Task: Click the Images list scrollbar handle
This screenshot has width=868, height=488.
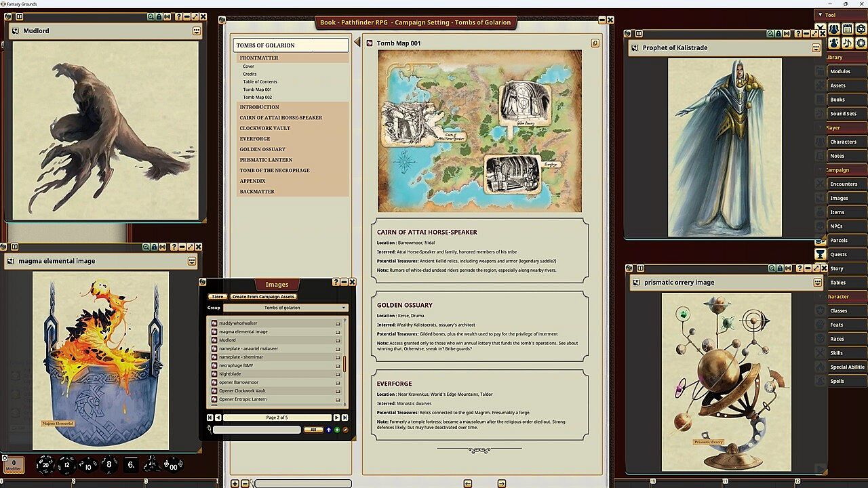Action: (344, 364)
